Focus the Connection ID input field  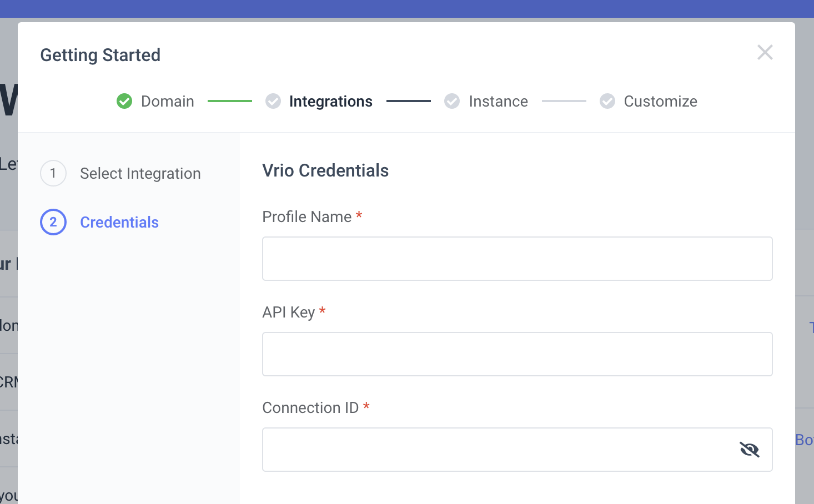517,450
